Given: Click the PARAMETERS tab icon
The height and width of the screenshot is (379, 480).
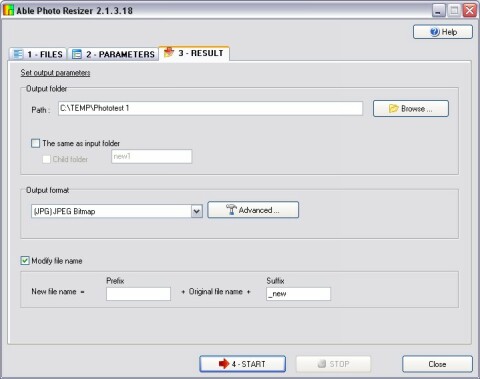Looking at the screenshot, I should [77, 54].
